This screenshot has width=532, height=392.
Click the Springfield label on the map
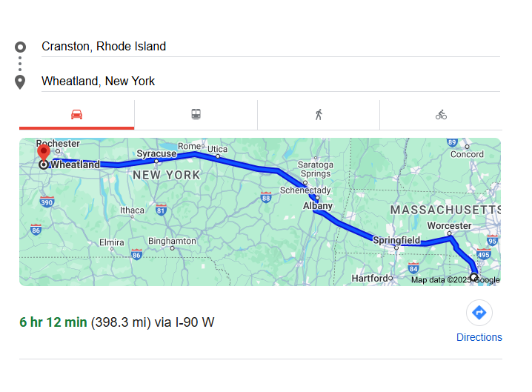click(396, 240)
